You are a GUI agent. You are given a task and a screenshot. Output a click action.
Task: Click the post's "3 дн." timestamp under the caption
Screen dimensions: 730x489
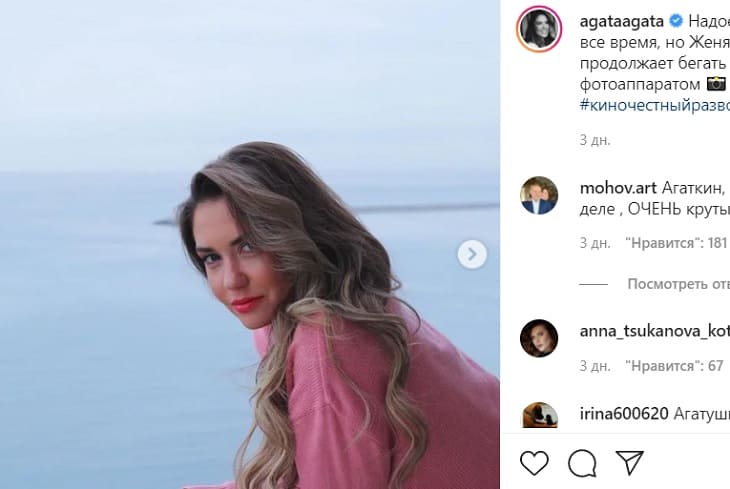[x=595, y=140]
